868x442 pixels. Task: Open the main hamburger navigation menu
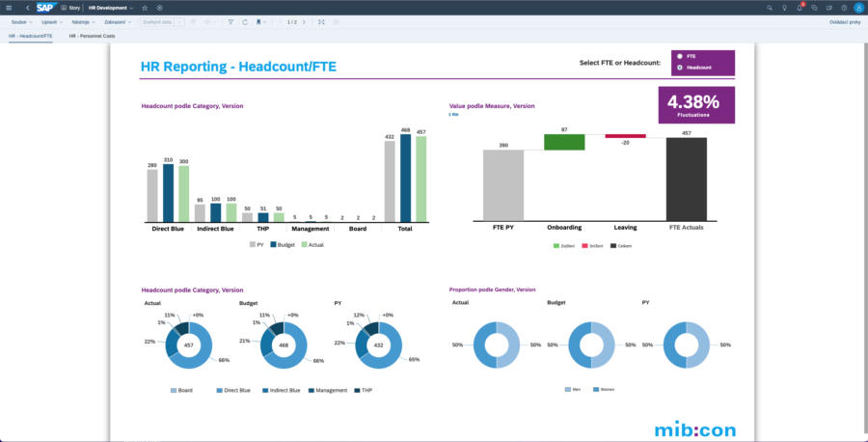coord(10,7)
